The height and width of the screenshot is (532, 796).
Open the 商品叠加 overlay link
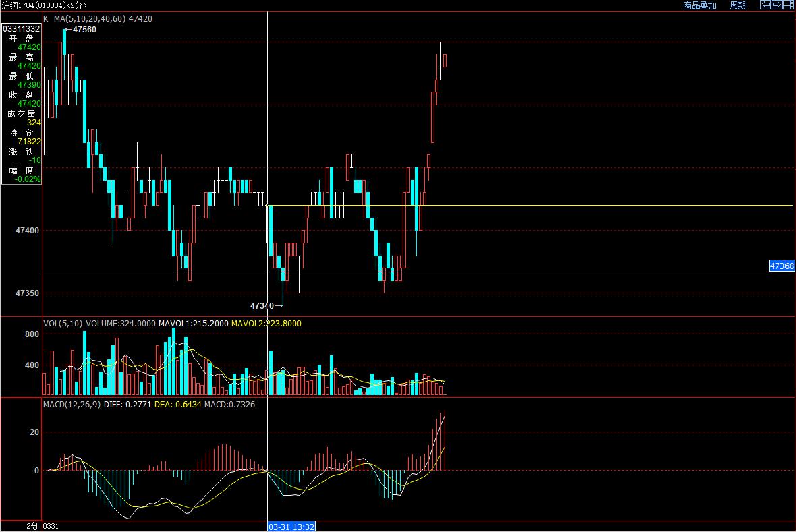pos(700,5)
